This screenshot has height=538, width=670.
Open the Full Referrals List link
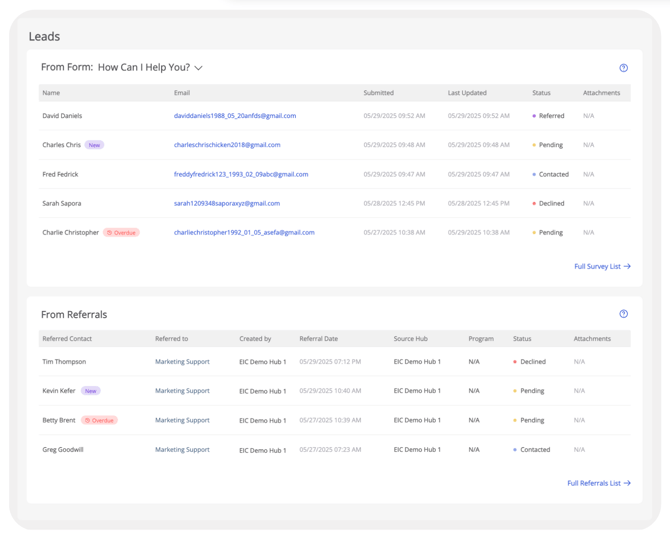coord(599,483)
